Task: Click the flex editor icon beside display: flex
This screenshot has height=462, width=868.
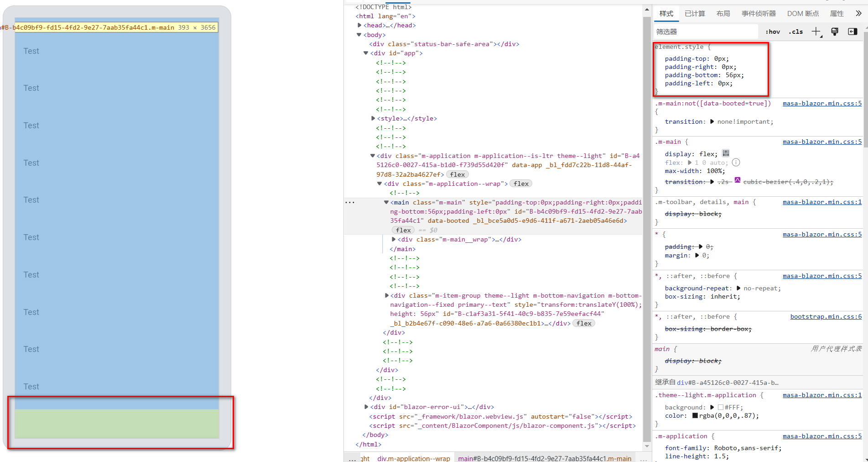Action: pyautogui.click(x=725, y=153)
